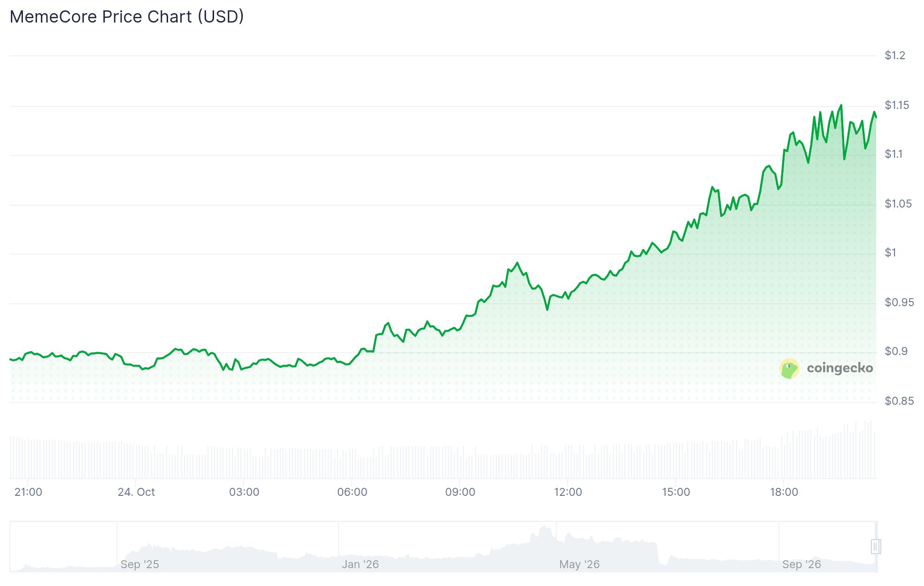924x586 pixels.
Task: Click the May '26 label in navigator
Action: [x=579, y=564]
